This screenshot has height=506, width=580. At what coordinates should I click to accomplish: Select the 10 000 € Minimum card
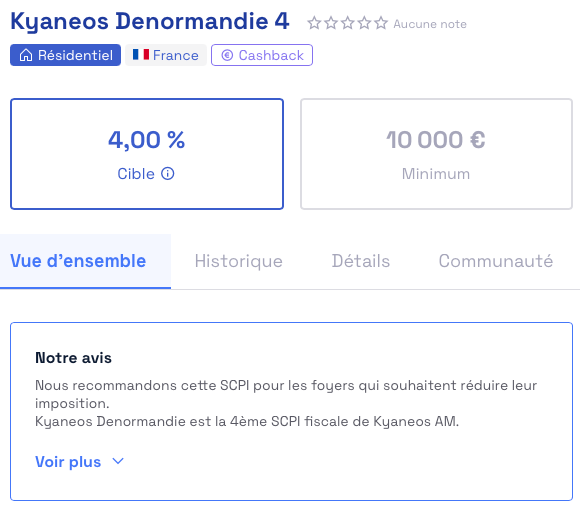[436, 154]
